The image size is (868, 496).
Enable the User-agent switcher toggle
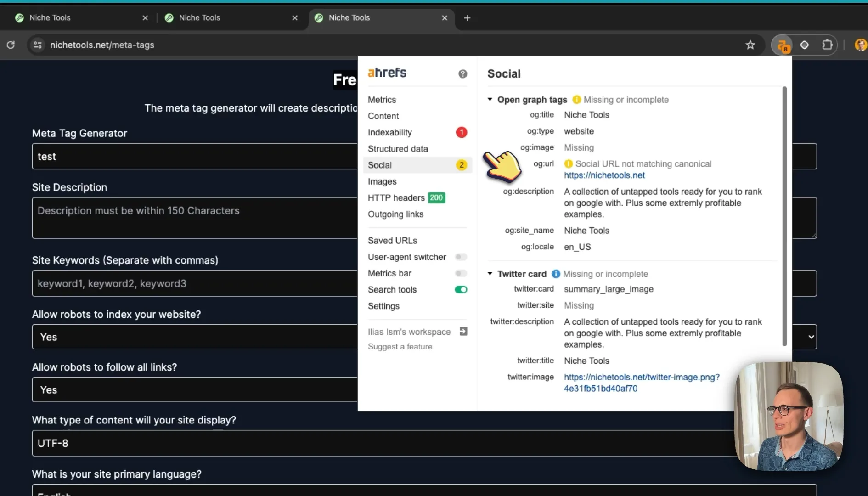461,257
